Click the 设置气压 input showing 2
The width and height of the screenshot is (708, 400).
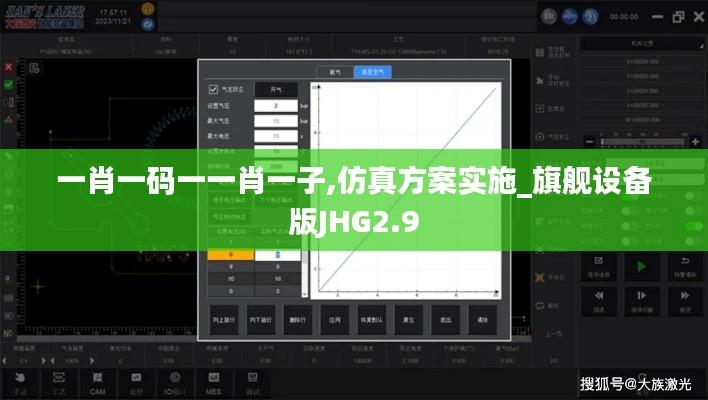276,106
